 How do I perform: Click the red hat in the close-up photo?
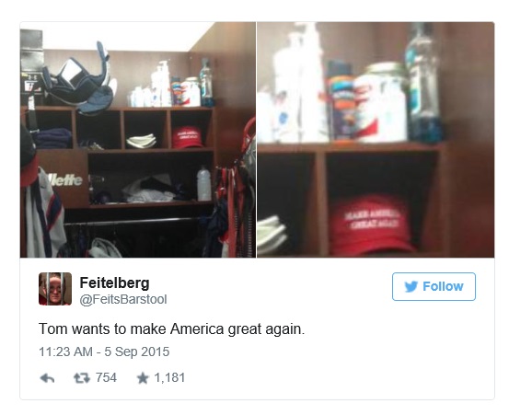pos(372,225)
